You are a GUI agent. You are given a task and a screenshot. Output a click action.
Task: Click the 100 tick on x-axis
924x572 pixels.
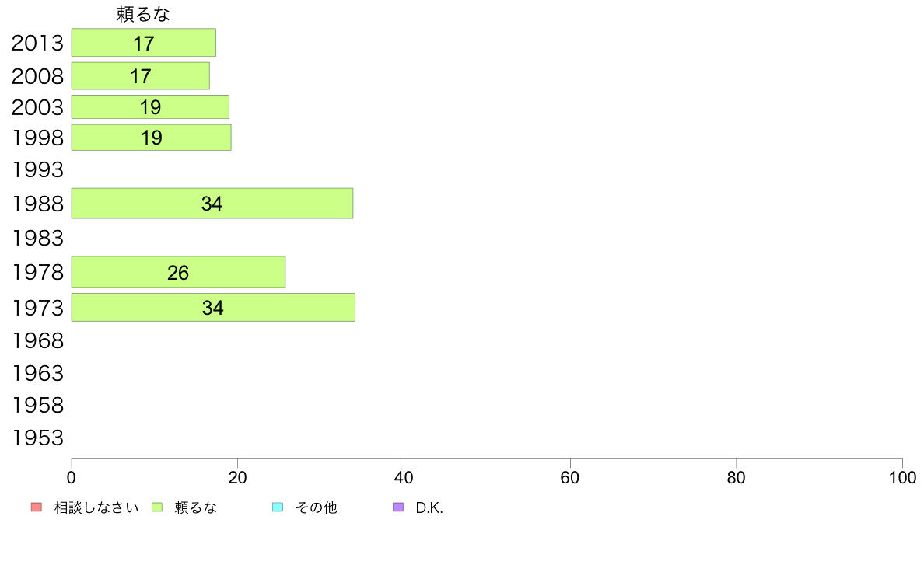(902, 478)
